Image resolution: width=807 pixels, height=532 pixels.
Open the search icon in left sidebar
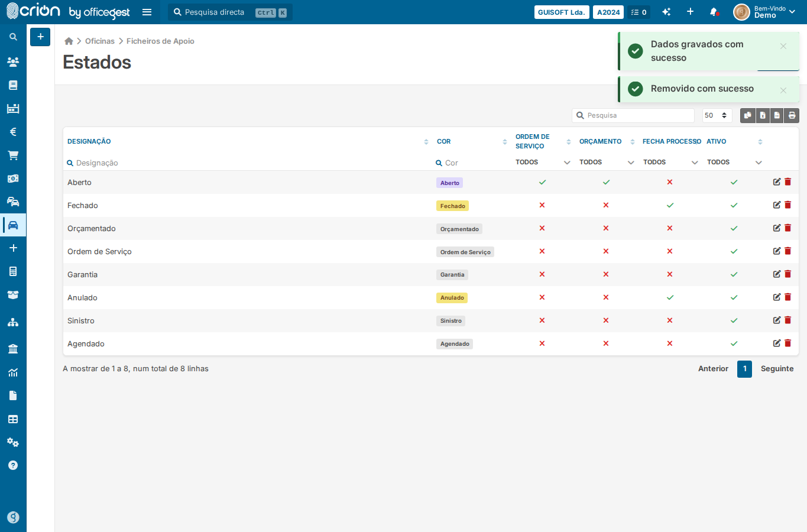coord(13,37)
